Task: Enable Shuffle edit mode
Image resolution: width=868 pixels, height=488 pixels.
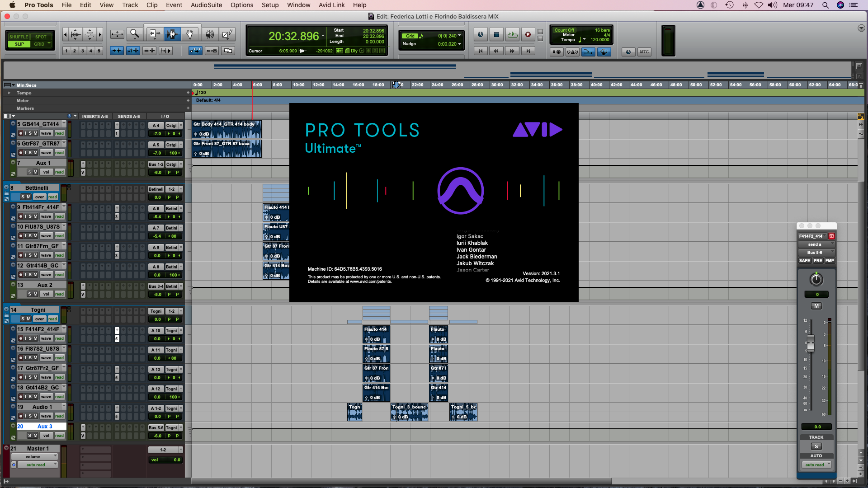Action: (19, 37)
